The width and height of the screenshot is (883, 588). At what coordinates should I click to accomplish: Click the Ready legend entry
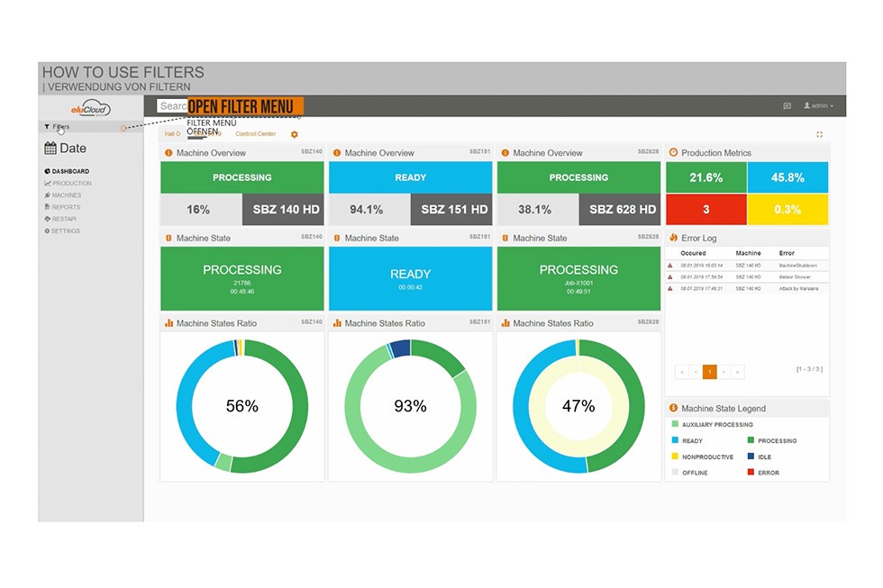click(x=687, y=440)
